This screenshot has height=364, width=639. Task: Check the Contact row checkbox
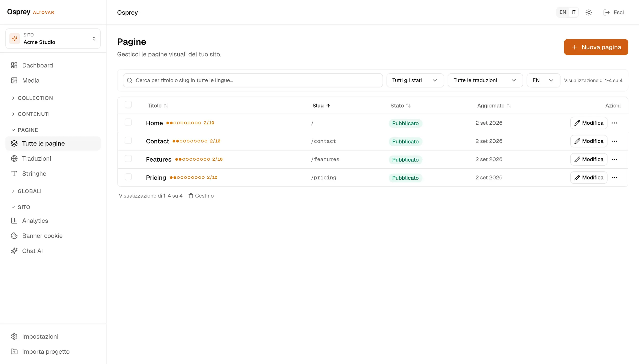coord(128,140)
